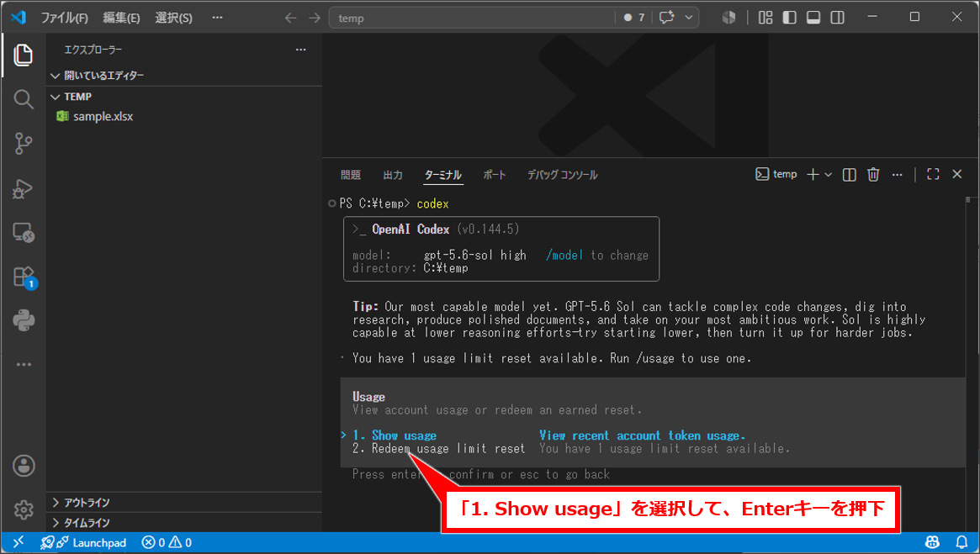Open the Python view icon

(x=23, y=321)
